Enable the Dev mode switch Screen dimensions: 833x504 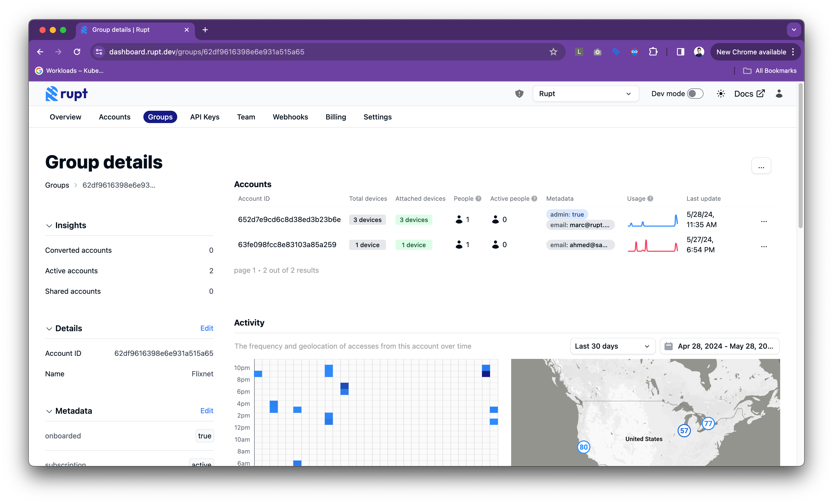tap(695, 94)
